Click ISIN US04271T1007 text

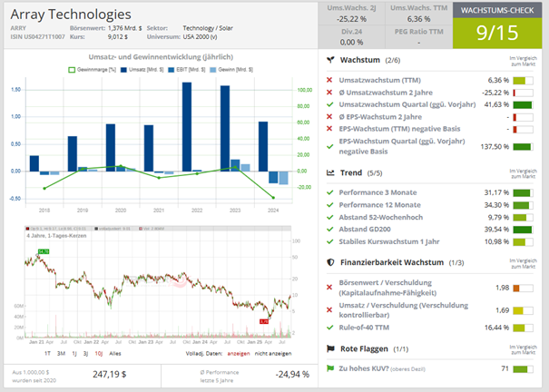tap(37, 36)
